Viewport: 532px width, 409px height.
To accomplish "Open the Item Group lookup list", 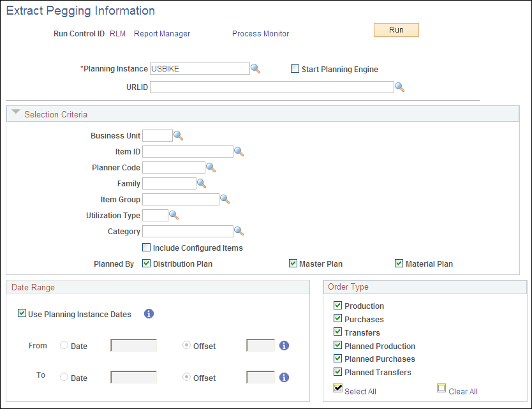I will click(225, 199).
